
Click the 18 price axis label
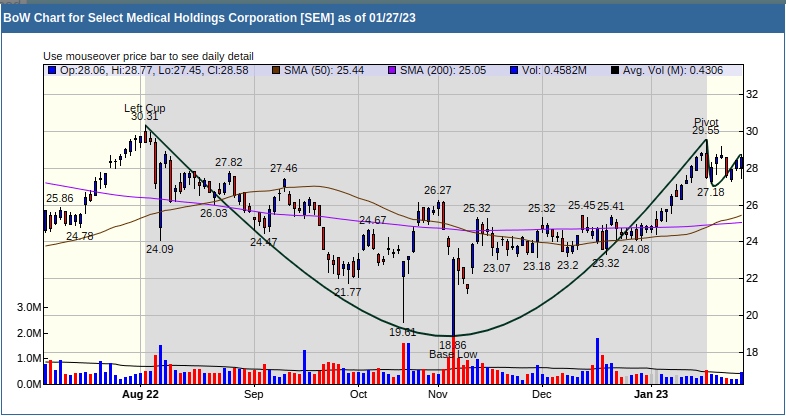[751, 352]
